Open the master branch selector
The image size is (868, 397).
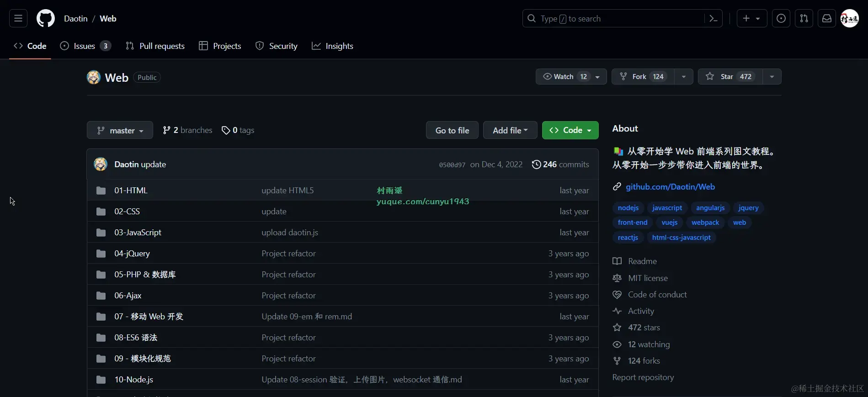(120, 130)
